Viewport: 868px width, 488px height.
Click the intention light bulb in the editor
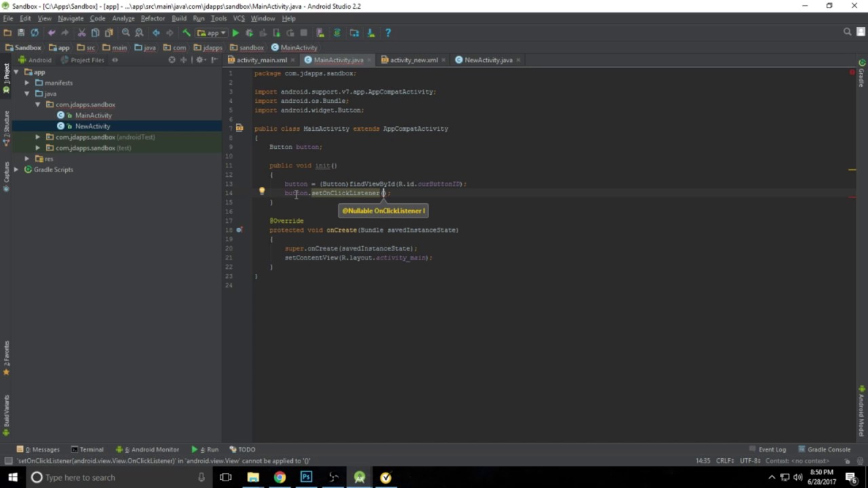pos(262,191)
